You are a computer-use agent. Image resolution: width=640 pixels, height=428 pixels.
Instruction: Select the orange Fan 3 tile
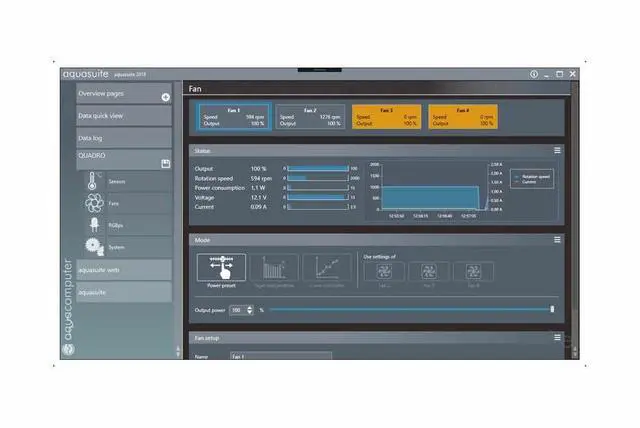pos(386,117)
